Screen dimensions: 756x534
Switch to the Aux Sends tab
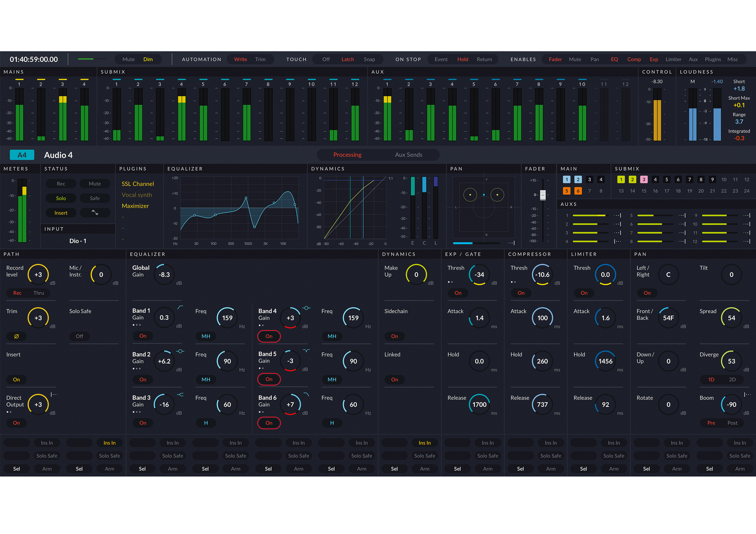(408, 155)
